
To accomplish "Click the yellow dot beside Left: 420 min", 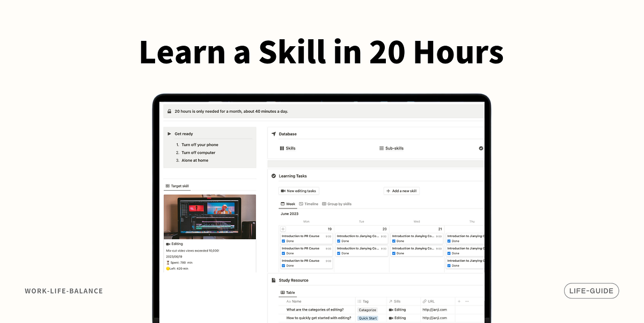I will tap(168, 268).
